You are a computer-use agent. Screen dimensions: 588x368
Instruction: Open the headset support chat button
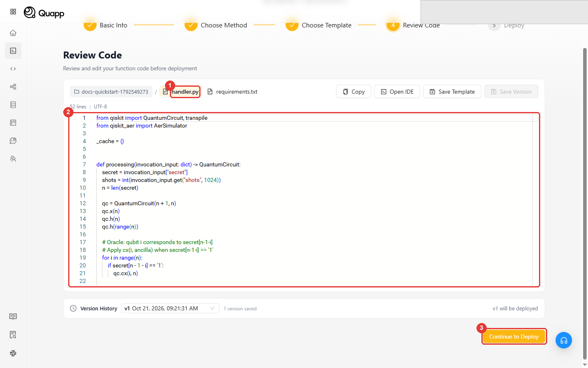[563, 340]
